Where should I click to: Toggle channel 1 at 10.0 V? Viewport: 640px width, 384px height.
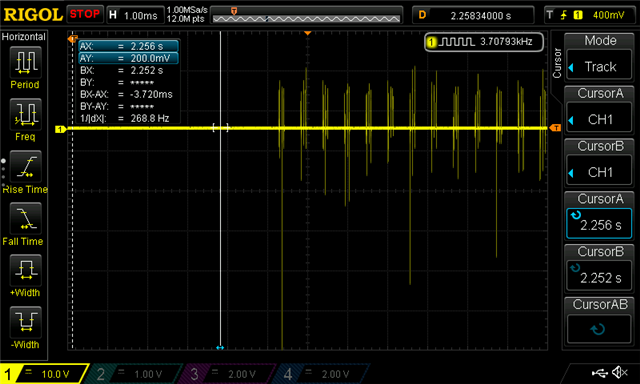[44, 374]
